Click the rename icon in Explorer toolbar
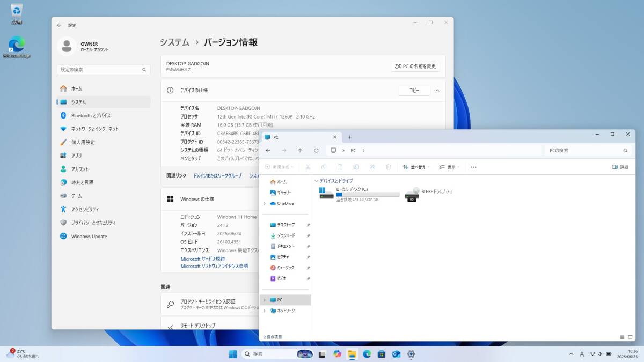 (356, 167)
